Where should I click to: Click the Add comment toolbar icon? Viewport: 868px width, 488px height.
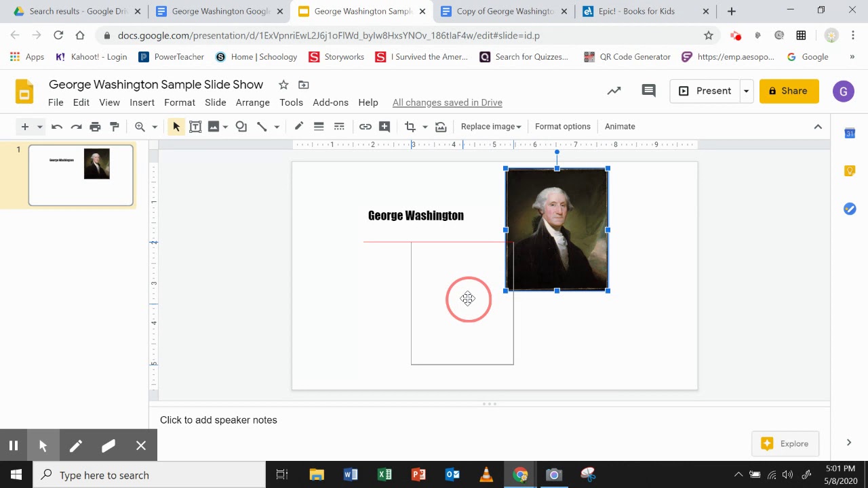pos(384,127)
